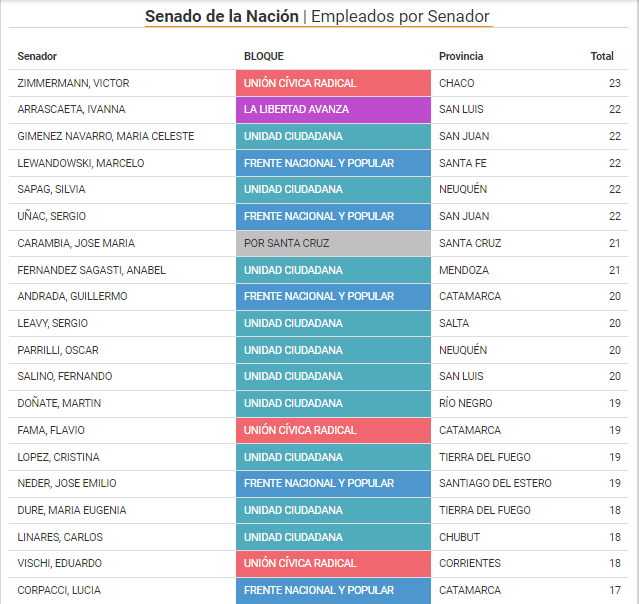Click the Provincia column header

pyautogui.click(x=461, y=56)
